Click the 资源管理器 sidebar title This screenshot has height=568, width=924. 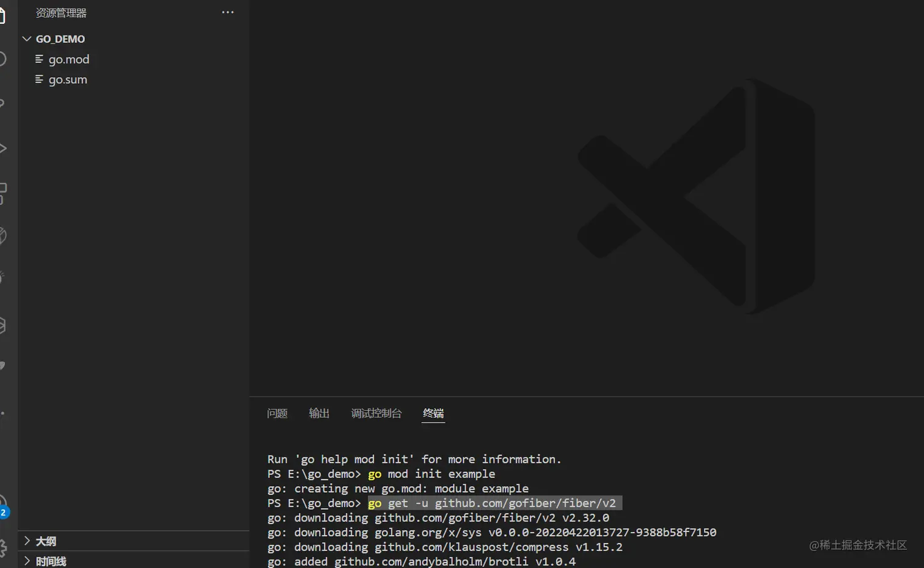tap(61, 13)
